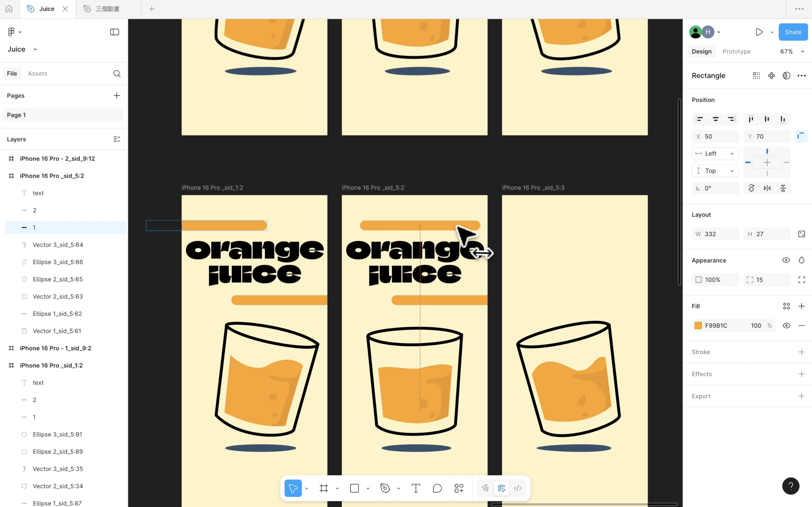Open the Actions/components tool
The width and height of the screenshot is (812, 507).
click(458, 488)
